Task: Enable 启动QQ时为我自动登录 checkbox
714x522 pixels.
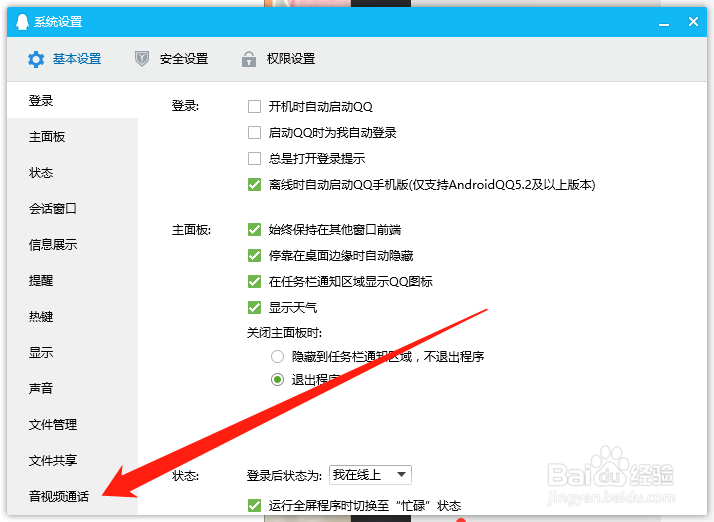Action: coord(255,133)
